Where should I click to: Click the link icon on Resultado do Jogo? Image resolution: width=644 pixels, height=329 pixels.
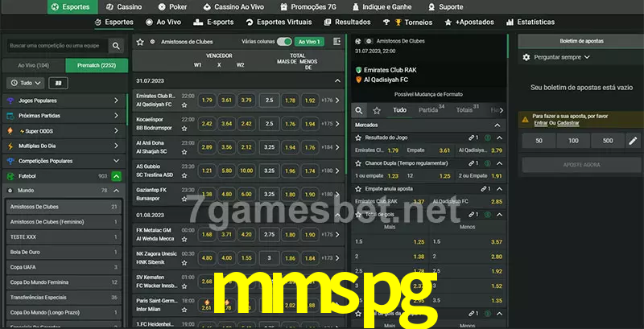472,138
